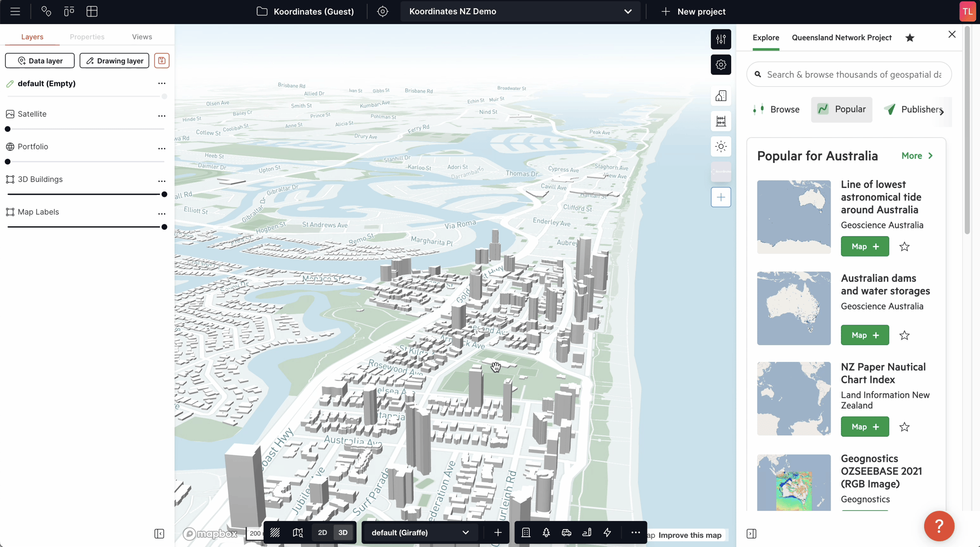Viewport: 980px width, 547px height.
Task: Open the default (Giraffe) usage dropdown
Action: point(420,533)
